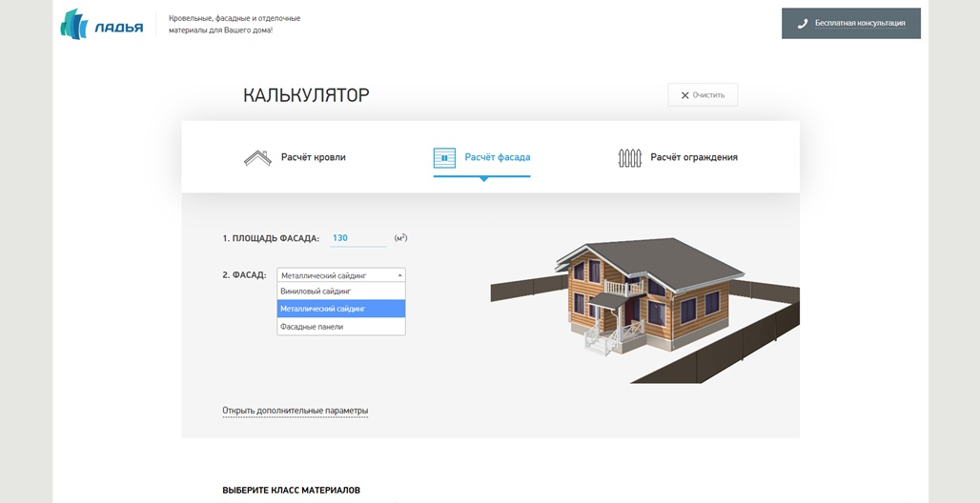
Task: Click the facade siding icon
Action: pyautogui.click(x=444, y=157)
